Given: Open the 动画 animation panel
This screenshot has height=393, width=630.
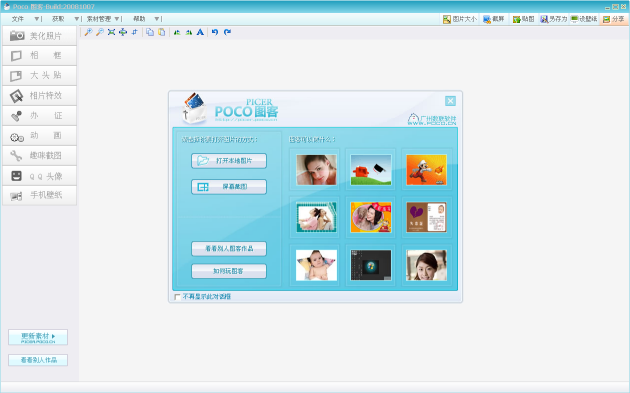Looking at the screenshot, I should [39, 136].
